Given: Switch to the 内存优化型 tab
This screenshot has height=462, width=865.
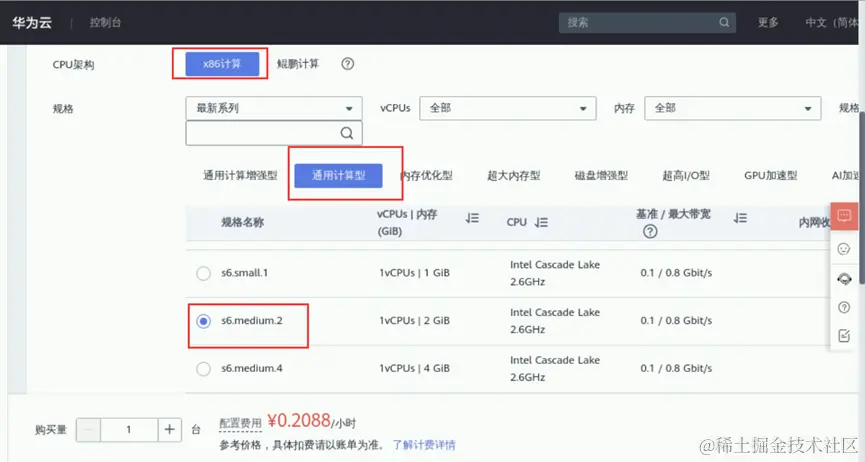Looking at the screenshot, I should coord(426,176).
